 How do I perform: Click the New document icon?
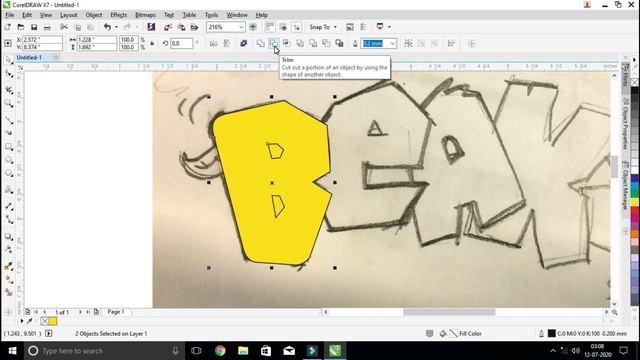pyautogui.click(x=7, y=27)
